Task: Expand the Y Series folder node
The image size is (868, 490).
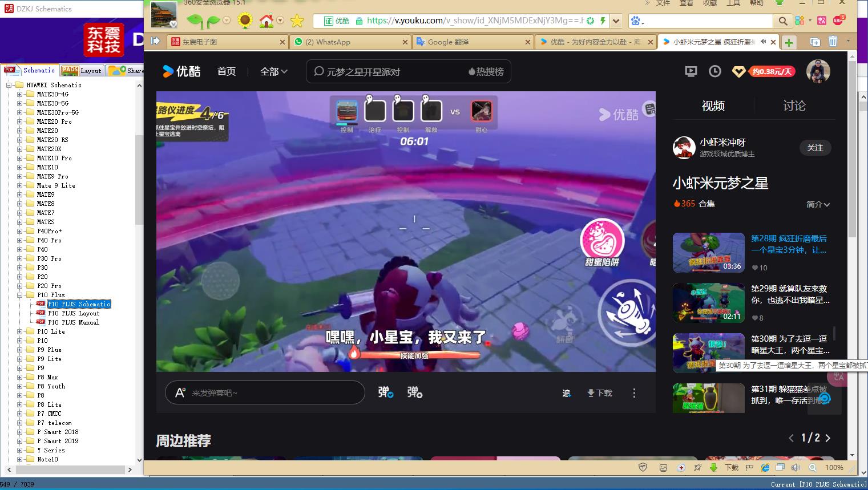Action: click(x=20, y=450)
